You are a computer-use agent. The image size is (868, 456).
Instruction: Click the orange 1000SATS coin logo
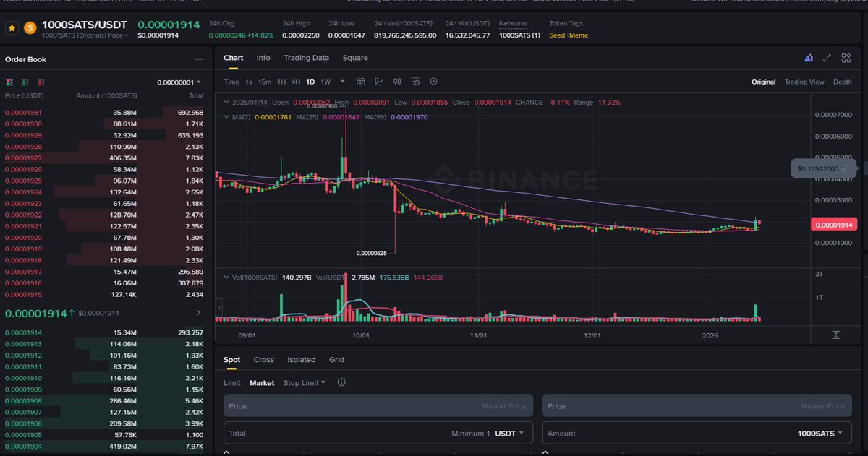point(30,28)
